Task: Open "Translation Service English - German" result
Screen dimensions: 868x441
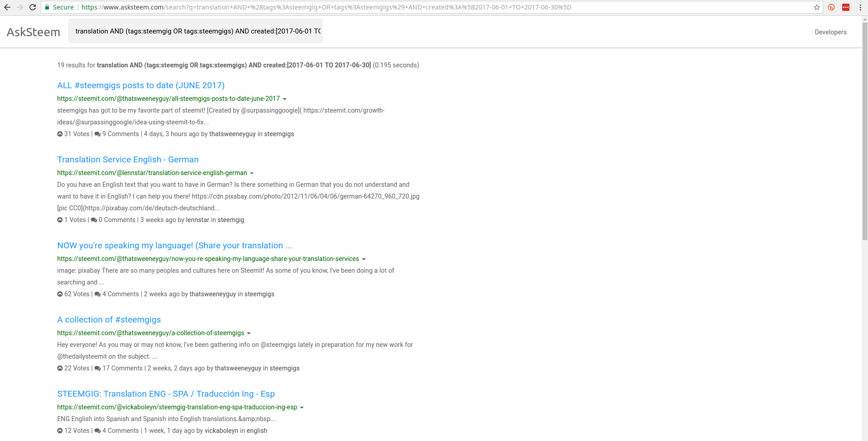Action: coord(128,160)
